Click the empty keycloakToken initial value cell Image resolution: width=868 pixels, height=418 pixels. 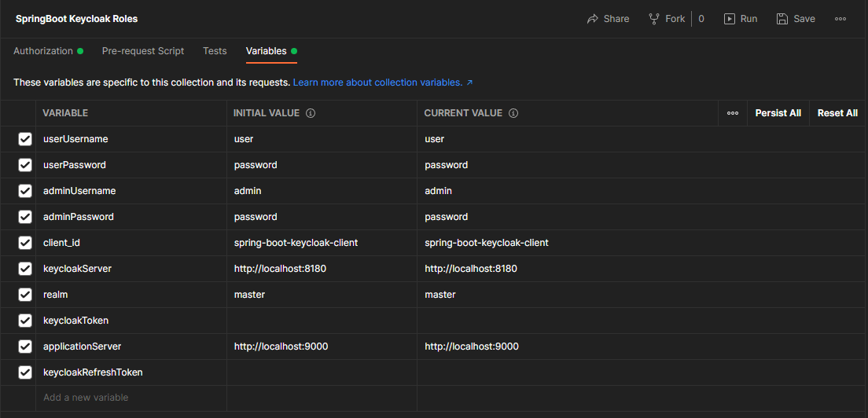point(322,321)
